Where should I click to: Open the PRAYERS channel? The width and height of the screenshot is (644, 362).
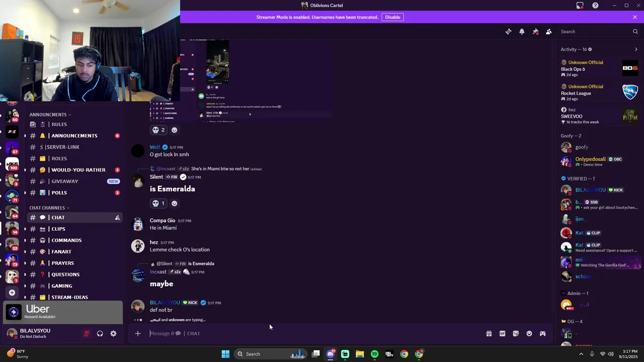74,263
